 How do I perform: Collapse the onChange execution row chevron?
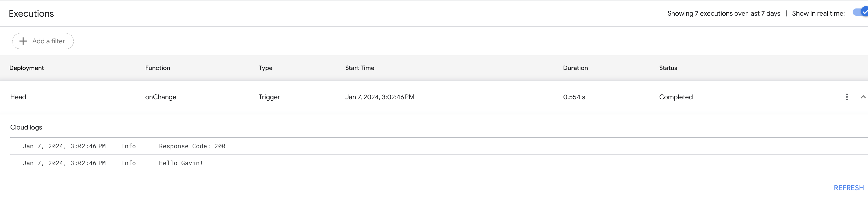coord(863,97)
